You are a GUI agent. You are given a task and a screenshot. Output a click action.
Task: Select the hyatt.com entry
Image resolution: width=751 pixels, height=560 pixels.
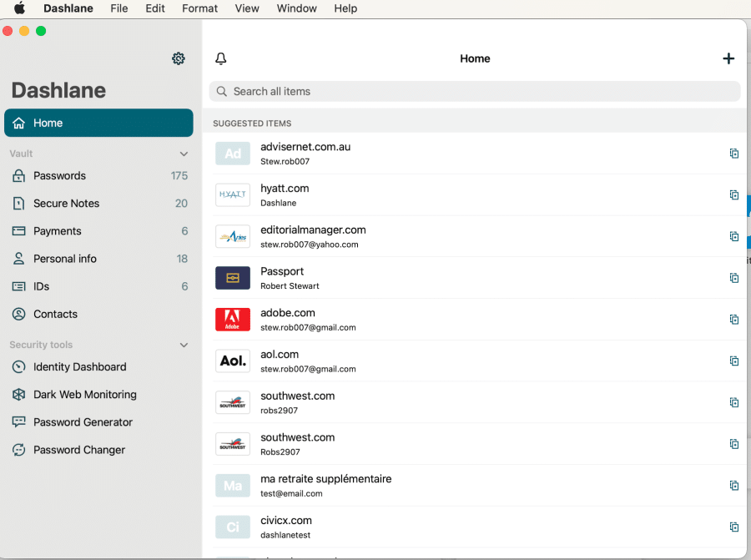pos(474,195)
